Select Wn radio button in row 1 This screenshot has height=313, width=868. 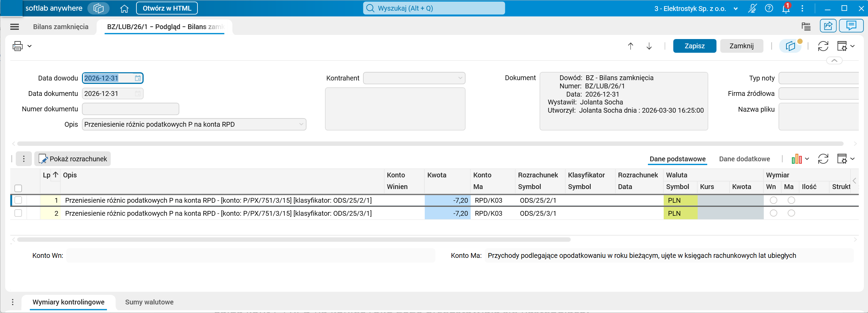773,200
